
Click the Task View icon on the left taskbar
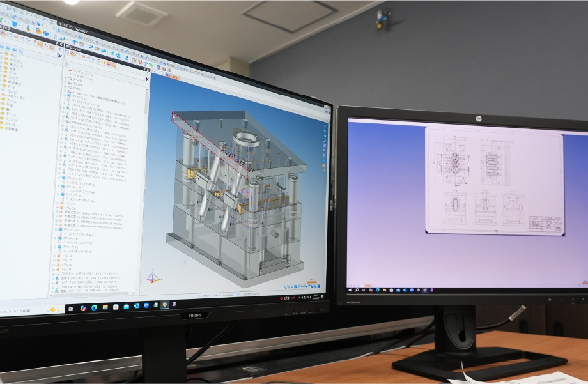[72, 309]
